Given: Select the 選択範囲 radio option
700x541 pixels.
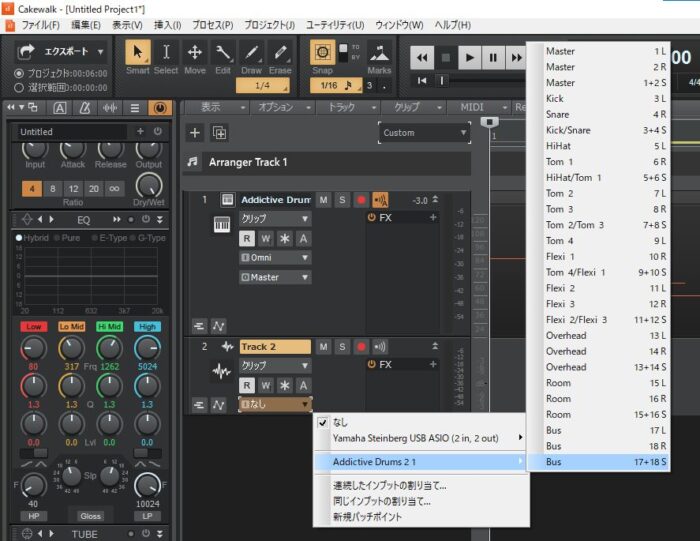Looking at the screenshot, I should pos(19,87).
